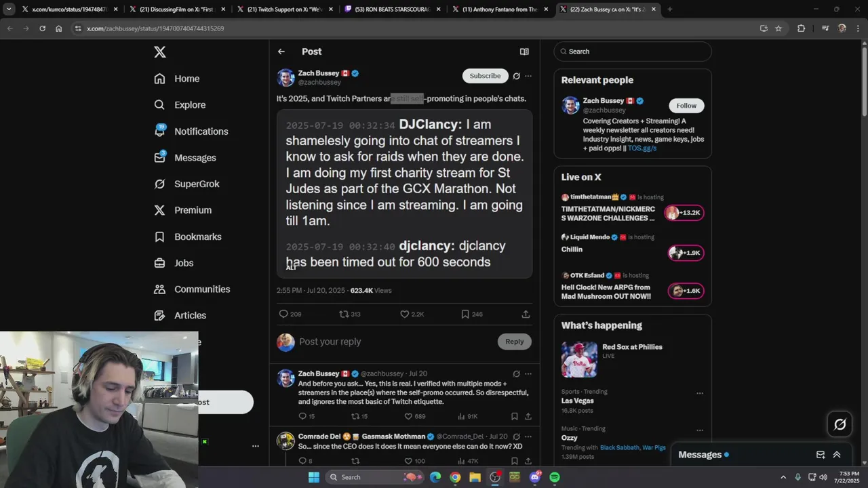
Task: Open Windows Start menu
Action: click(313, 477)
